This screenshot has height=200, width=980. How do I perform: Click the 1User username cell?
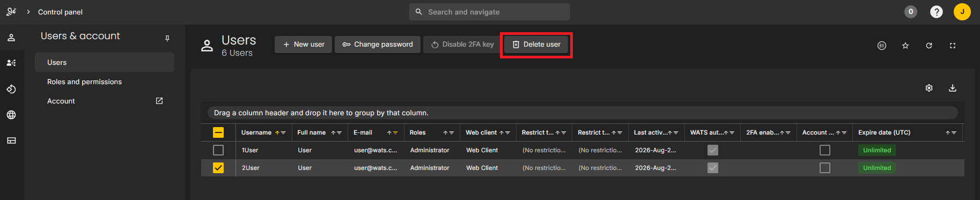coord(250,150)
